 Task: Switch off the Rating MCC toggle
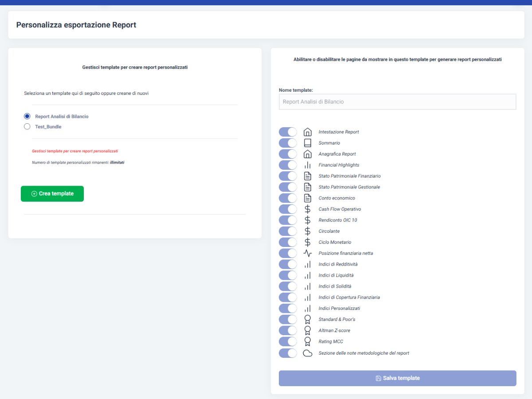point(288,342)
